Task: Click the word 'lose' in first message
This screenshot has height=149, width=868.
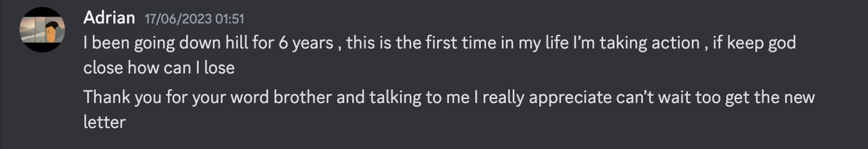Action: point(219,68)
